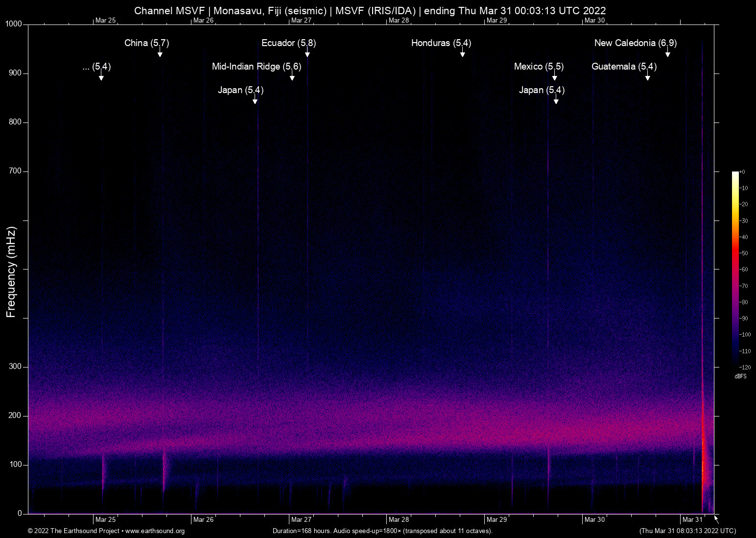
Task: Click the Honduras (5.4) annotation
Action: pyautogui.click(x=441, y=43)
